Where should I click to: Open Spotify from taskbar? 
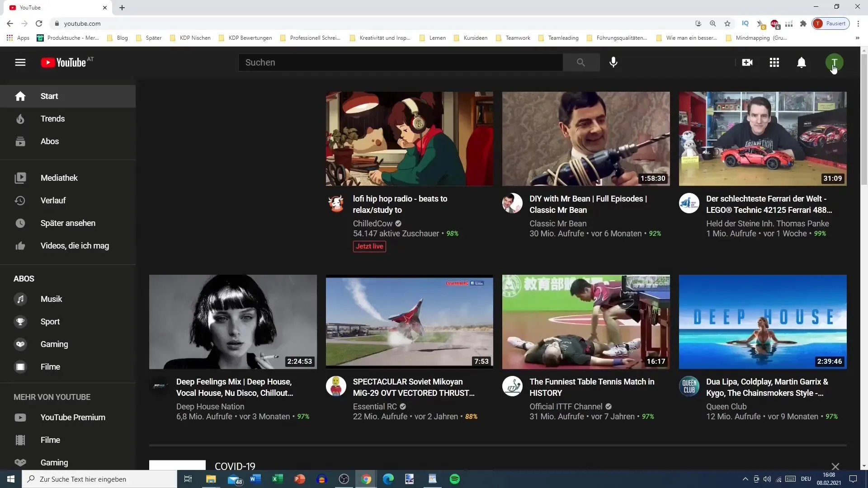click(x=455, y=479)
